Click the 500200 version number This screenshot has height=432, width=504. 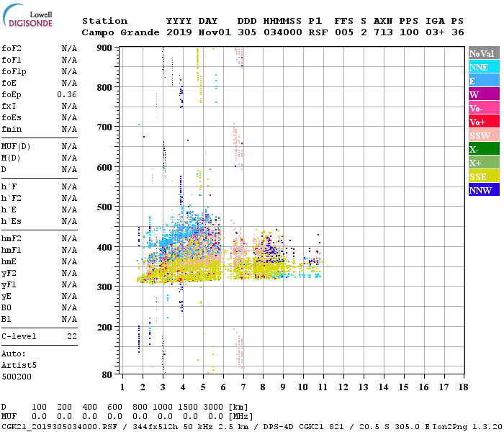click(x=17, y=377)
